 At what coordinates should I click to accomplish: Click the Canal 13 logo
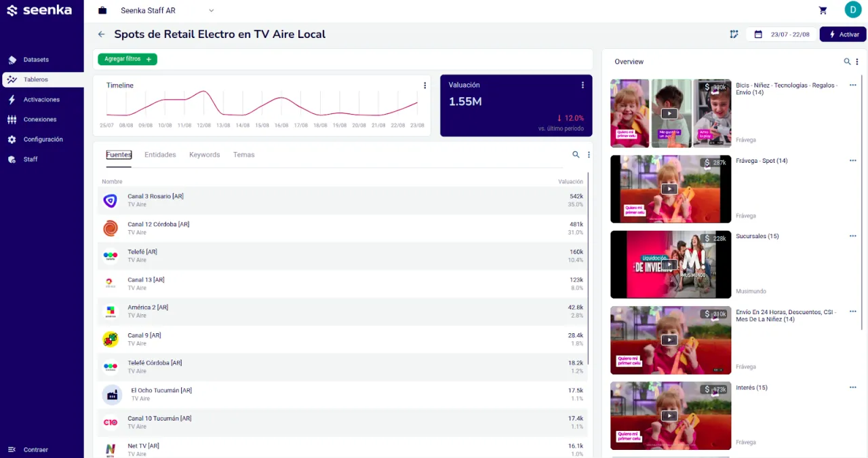click(110, 284)
